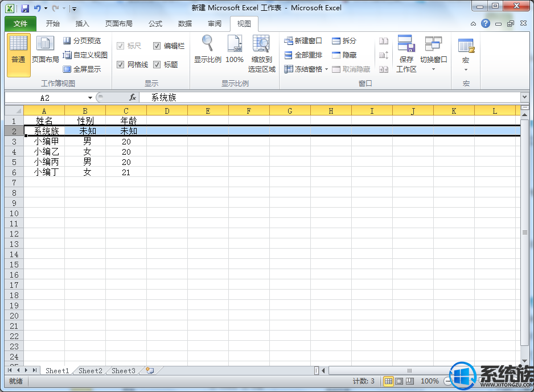This screenshot has width=534, height=392.
Task: Toggle the 网格线 gridlines checkbox
Action: pyautogui.click(x=120, y=64)
